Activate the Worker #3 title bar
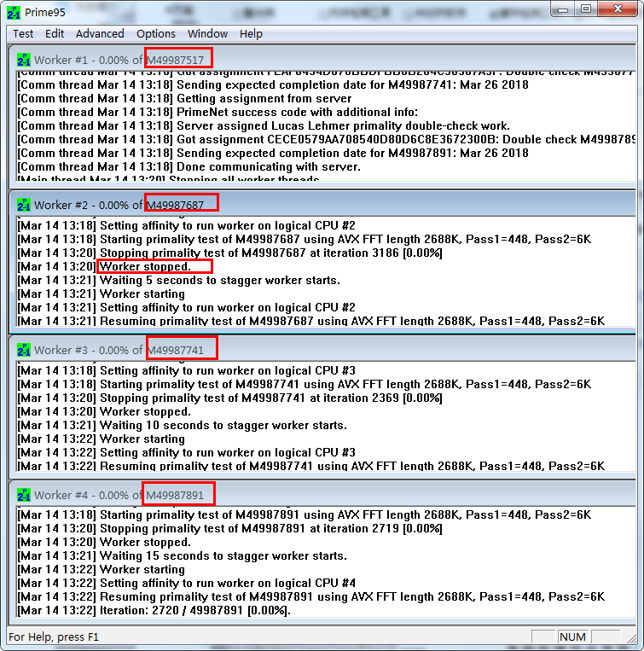The image size is (644, 651). (322, 350)
